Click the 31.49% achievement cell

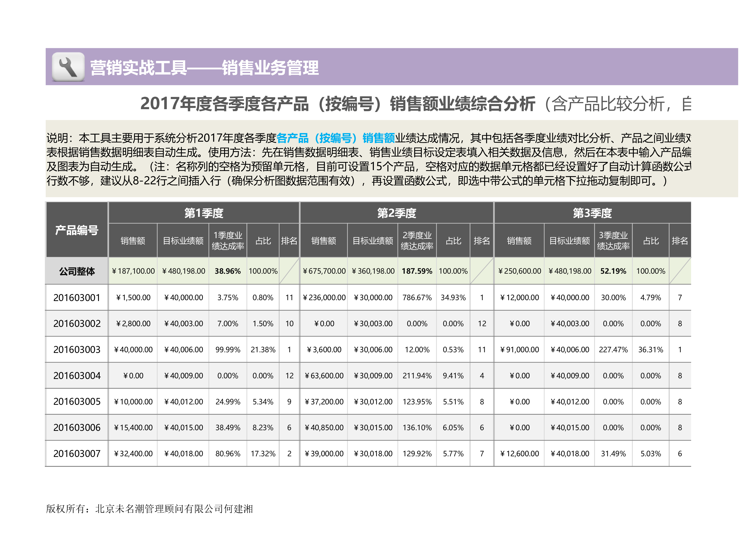[613, 453]
